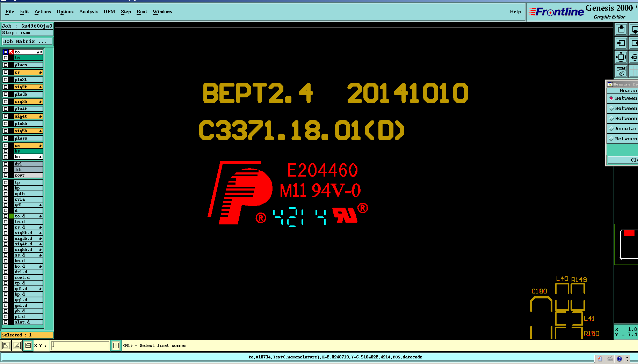
Task: Select the 'ss.d' layer row
Action: [x=28, y=255]
